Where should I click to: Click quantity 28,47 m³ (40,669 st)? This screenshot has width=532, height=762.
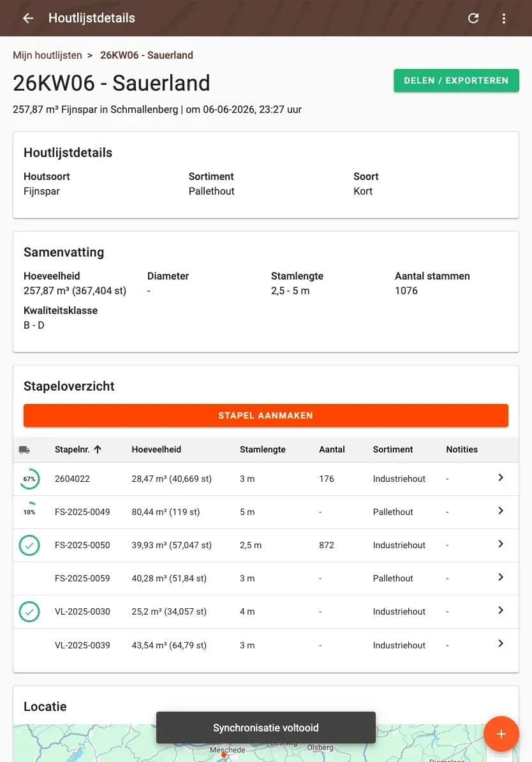coord(172,479)
